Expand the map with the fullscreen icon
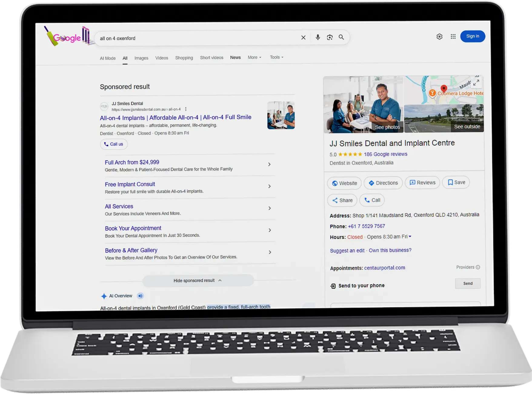Image resolution: width=532 pixels, height=394 pixels. click(x=476, y=82)
